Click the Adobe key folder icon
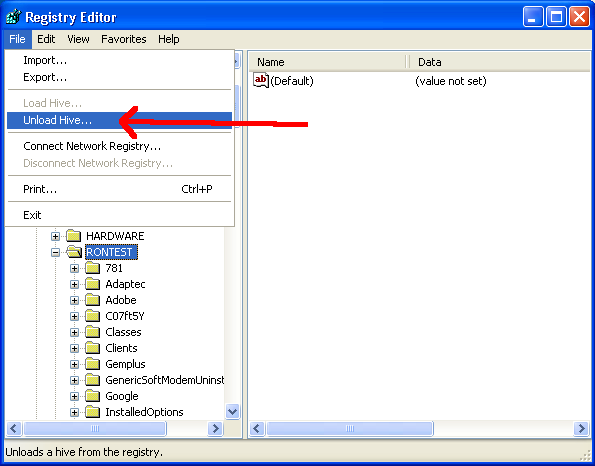Screen dimensions: 595x466 [93, 300]
